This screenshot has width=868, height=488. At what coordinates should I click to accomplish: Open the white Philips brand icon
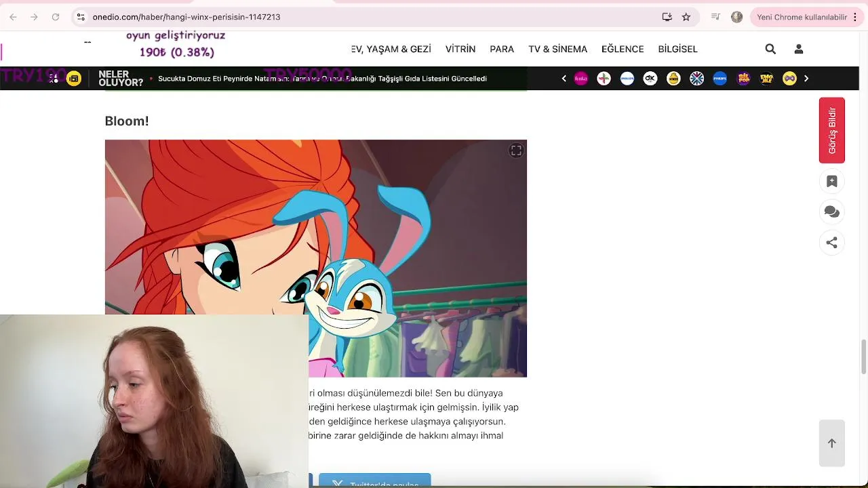(x=627, y=79)
